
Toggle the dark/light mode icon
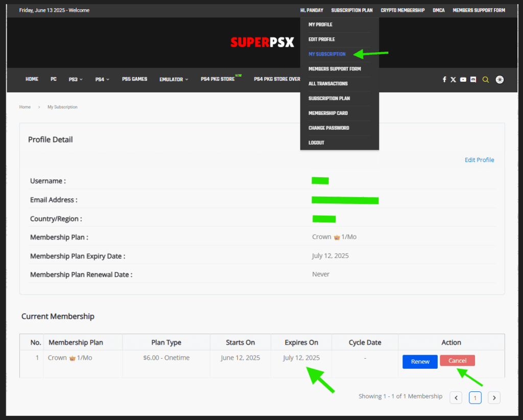(500, 79)
